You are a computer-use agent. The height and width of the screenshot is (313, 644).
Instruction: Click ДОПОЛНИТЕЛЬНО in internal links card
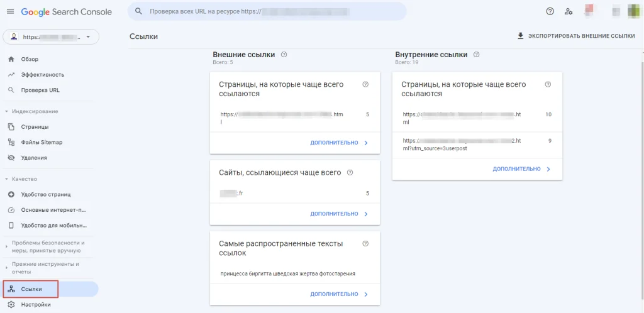click(517, 169)
